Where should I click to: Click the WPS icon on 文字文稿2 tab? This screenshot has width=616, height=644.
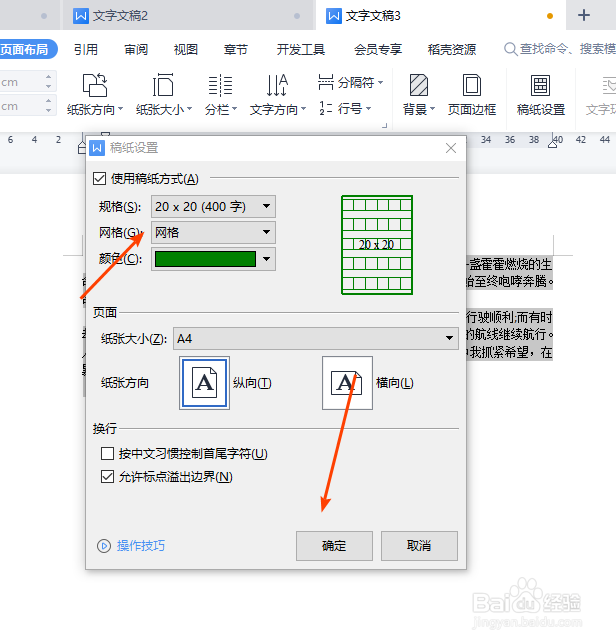coord(80,16)
